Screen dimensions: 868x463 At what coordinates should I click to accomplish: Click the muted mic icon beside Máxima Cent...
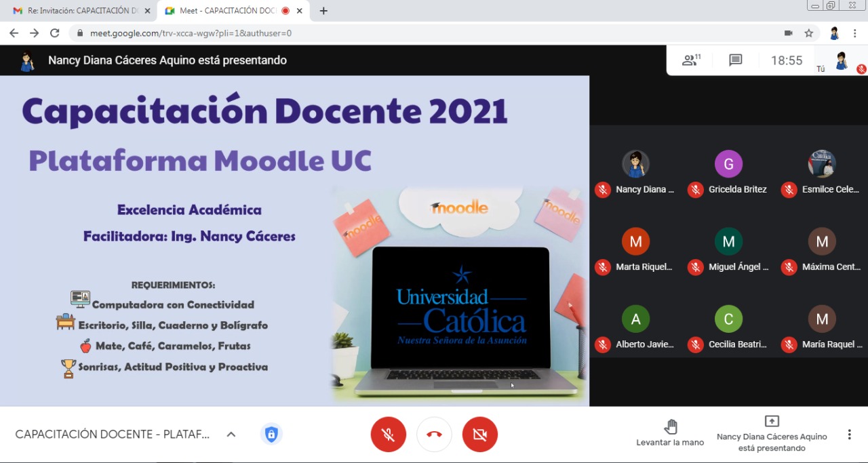click(789, 267)
